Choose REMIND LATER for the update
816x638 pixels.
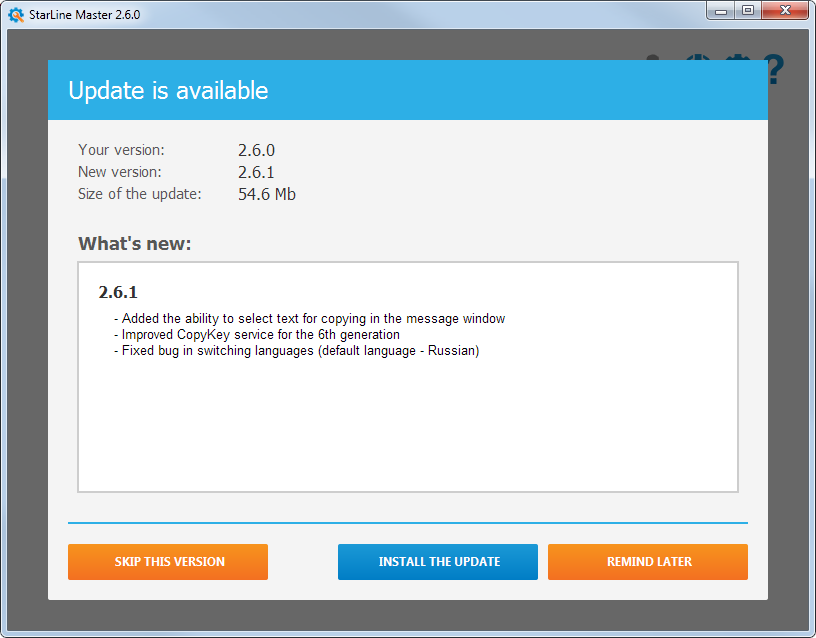tap(648, 562)
